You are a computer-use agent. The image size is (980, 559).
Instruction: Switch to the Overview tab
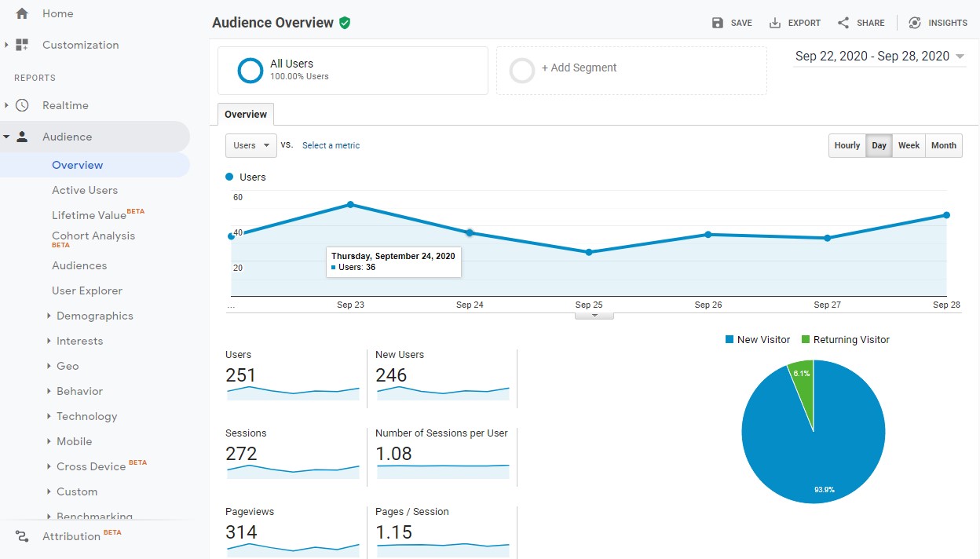[x=245, y=114]
